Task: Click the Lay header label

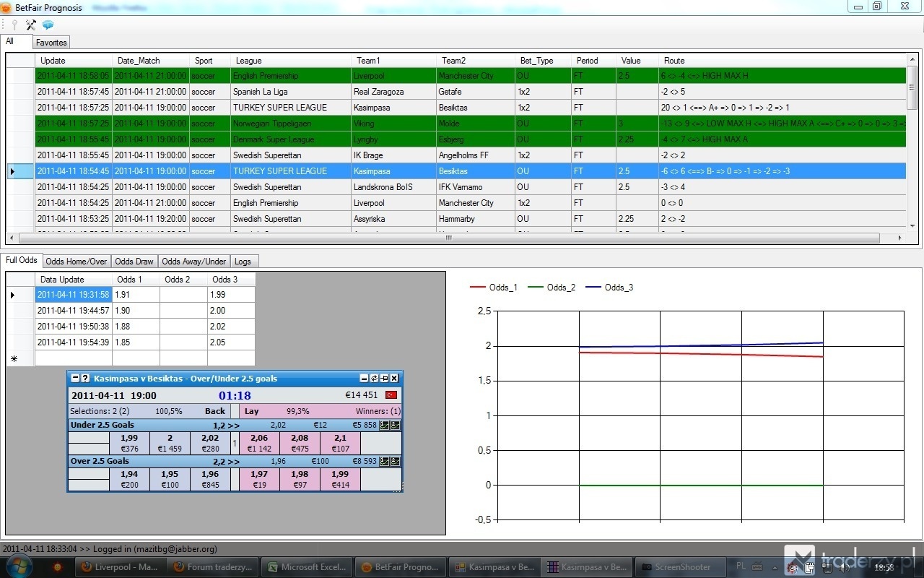Action: pos(252,411)
